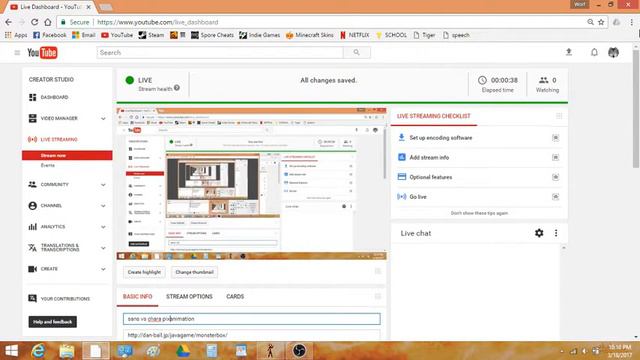Open Dashboard in Creator Studio

[54, 97]
